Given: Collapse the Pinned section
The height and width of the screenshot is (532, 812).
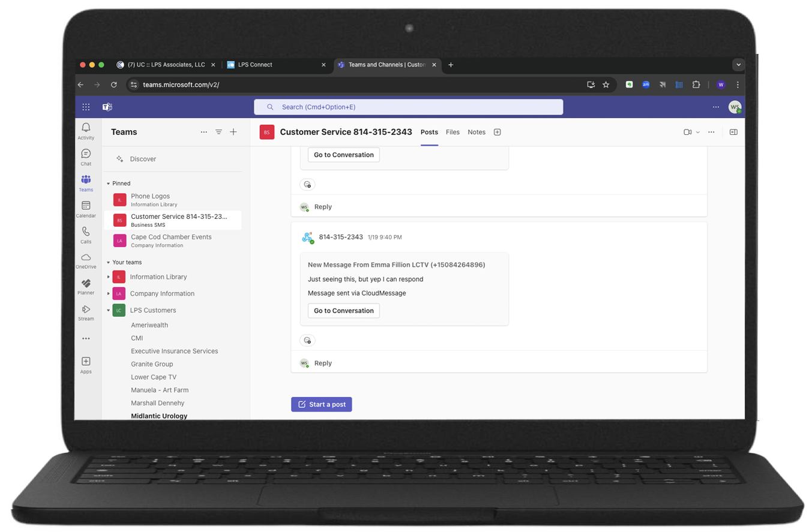Looking at the screenshot, I should coord(109,184).
